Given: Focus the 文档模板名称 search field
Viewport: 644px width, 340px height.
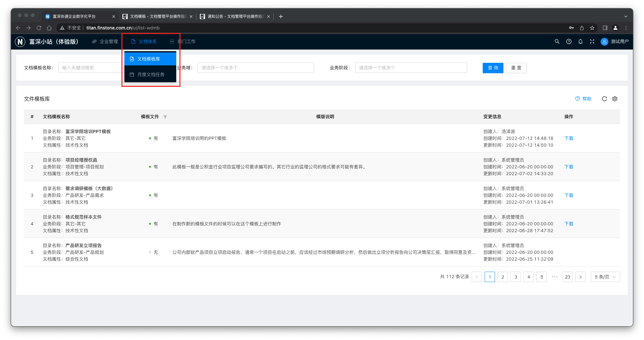Looking at the screenshot, I should pos(91,68).
